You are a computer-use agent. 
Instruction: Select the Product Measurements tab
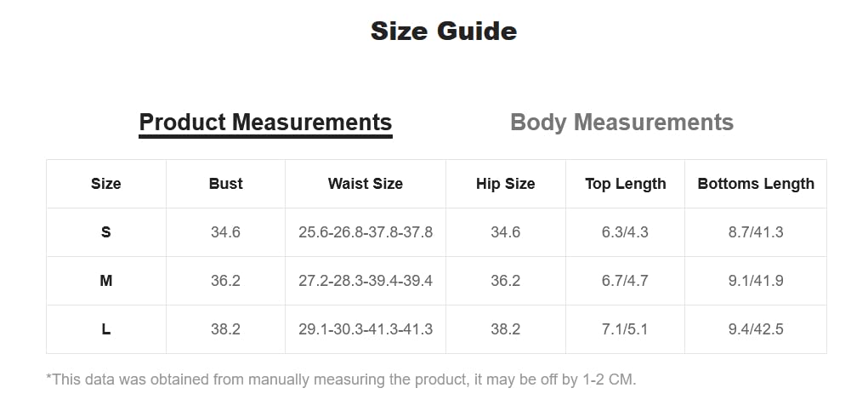265,123
